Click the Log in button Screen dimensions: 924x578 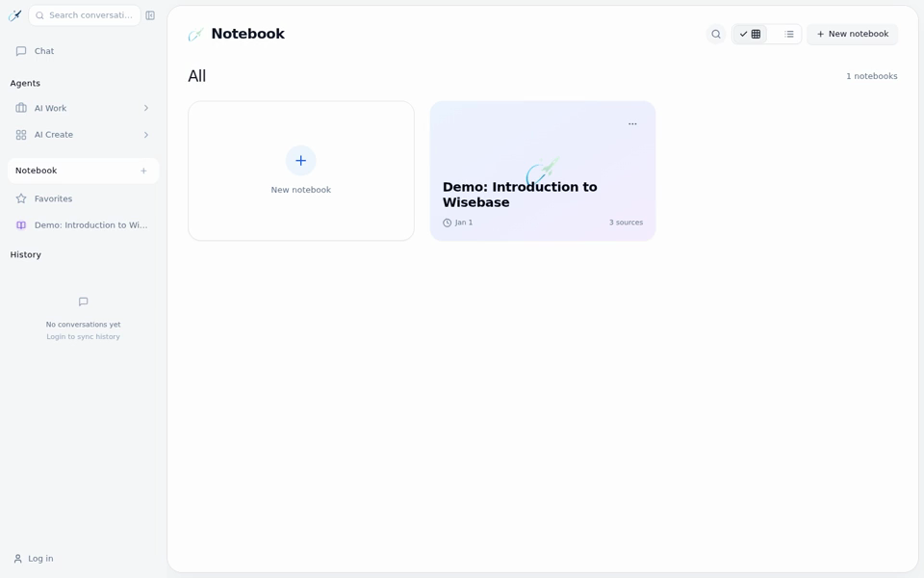click(34, 559)
